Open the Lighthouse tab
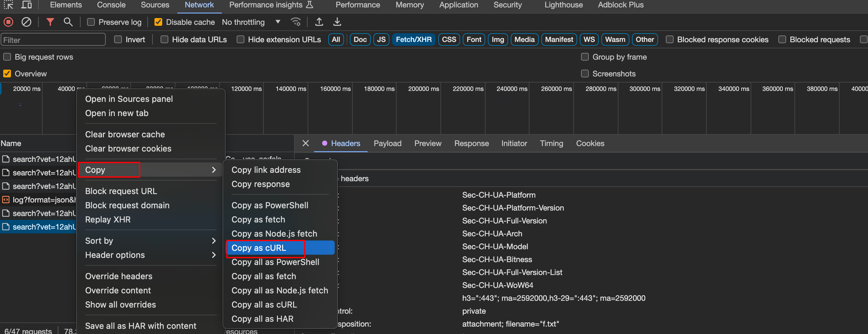 tap(563, 5)
